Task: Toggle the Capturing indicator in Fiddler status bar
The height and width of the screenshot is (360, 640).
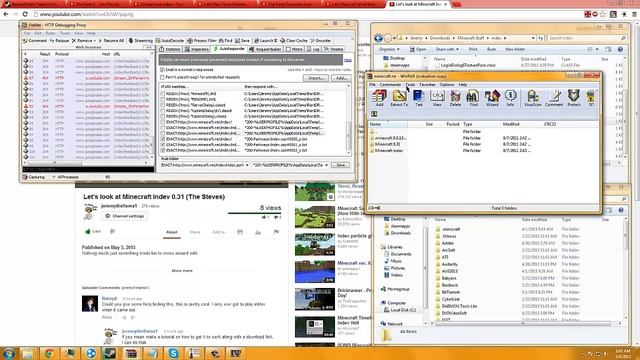Action: pyautogui.click(x=34, y=177)
